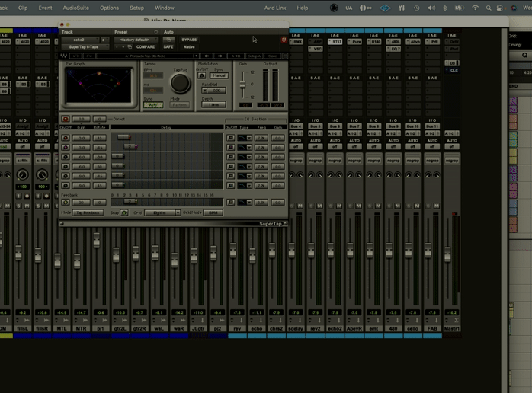Click the A to B copy button
The height and width of the screenshot is (393, 532).
(236, 56)
